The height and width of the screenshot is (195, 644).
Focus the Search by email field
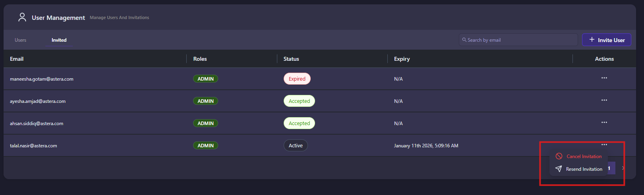coord(520,40)
